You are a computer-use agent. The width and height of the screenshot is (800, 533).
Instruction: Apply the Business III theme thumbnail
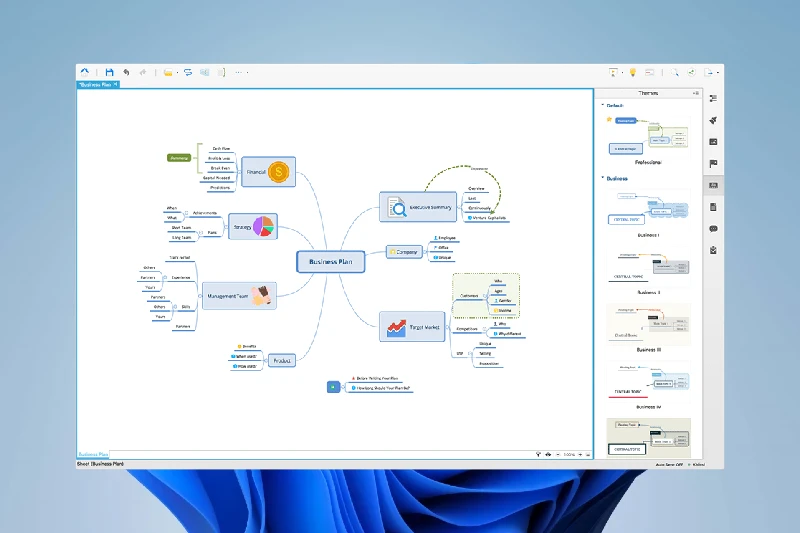[650, 325]
